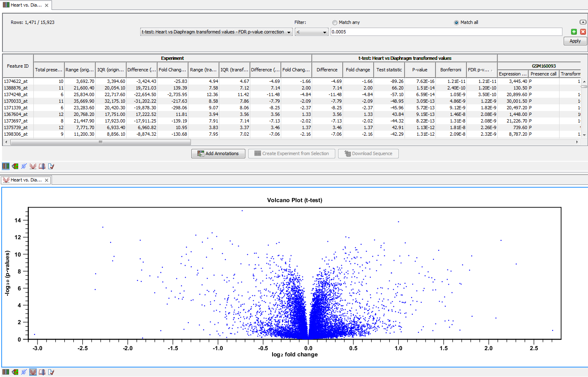The width and height of the screenshot is (588, 377).
Task: Open the volcano plot view icon below the table
Action: (x=33, y=166)
